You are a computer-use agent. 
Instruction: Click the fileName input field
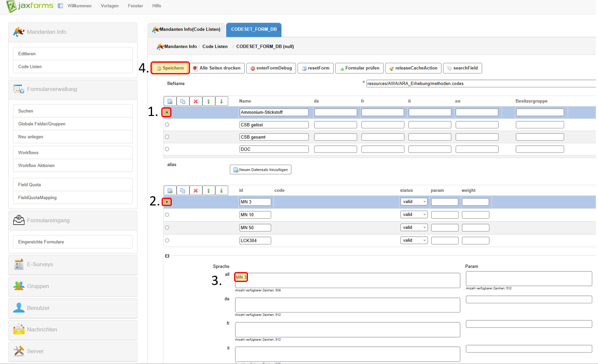click(x=481, y=84)
